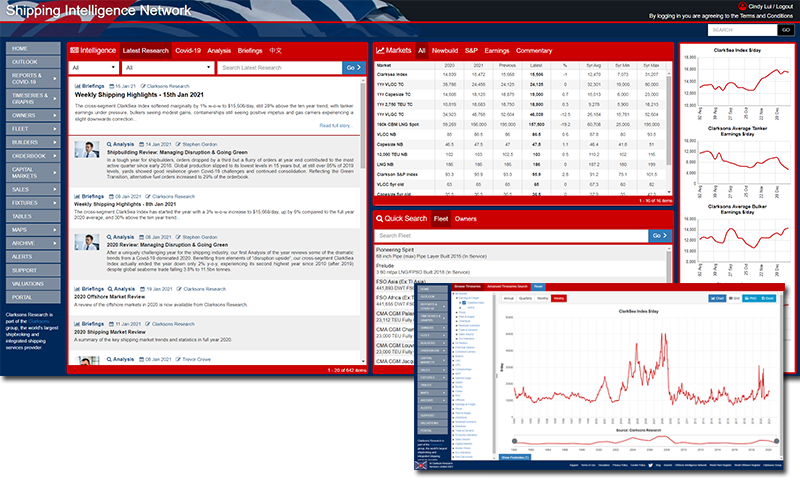Click the flag logo icon in inset footer corner
The width and height of the screenshot is (800, 480).
[420, 465]
